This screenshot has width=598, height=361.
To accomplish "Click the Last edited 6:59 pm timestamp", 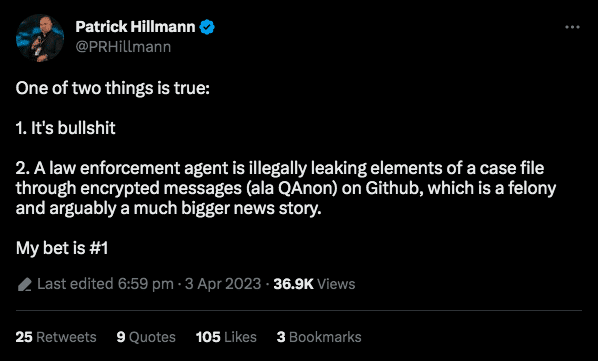I will click(105, 284).
